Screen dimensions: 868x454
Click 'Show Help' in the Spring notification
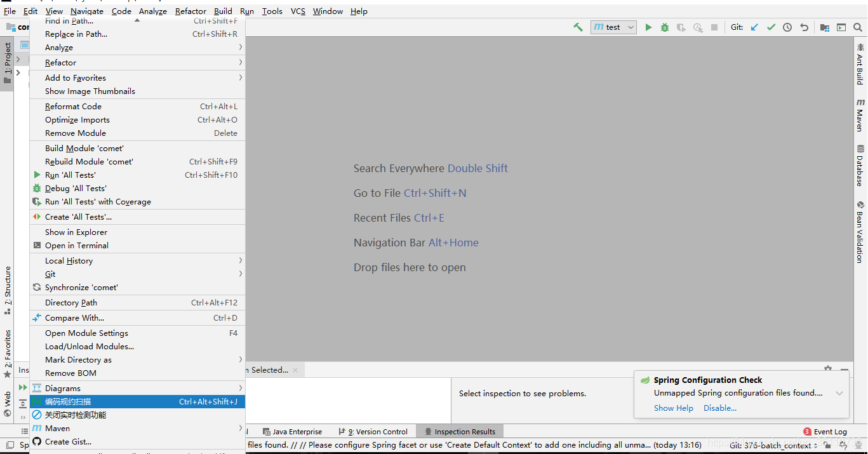click(x=673, y=408)
